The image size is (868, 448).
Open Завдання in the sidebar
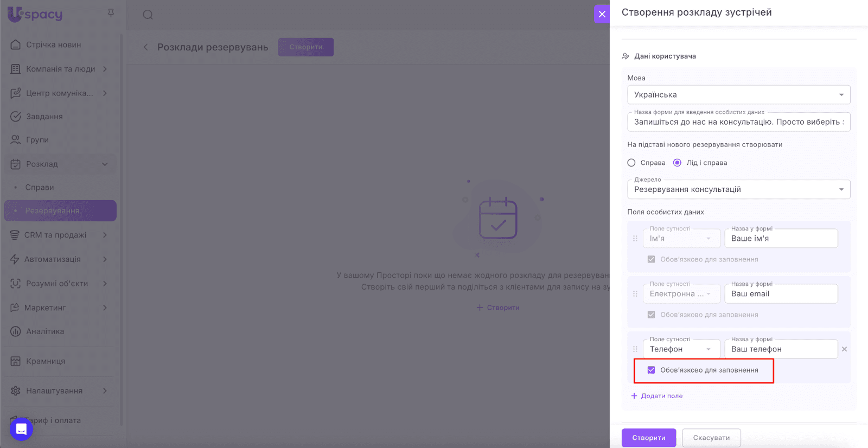pyautogui.click(x=44, y=117)
